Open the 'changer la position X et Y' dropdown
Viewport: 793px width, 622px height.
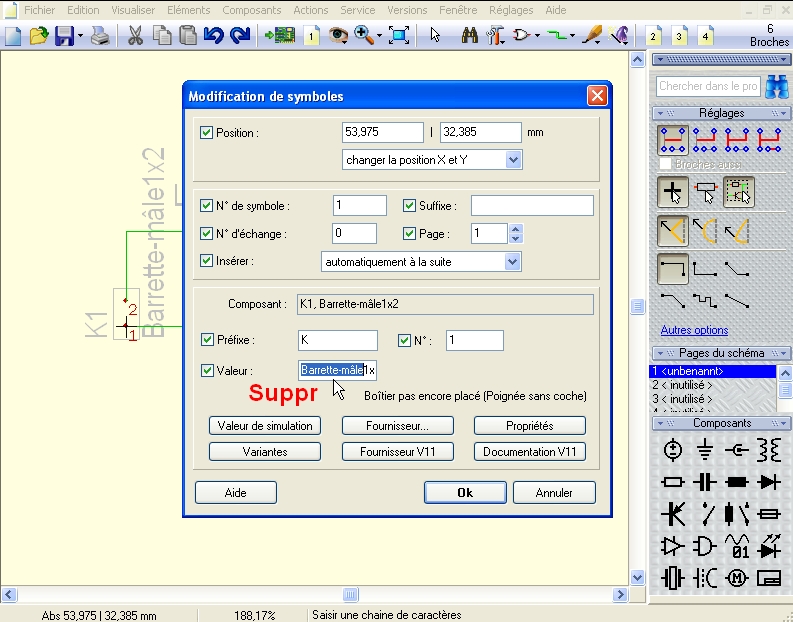(513, 160)
